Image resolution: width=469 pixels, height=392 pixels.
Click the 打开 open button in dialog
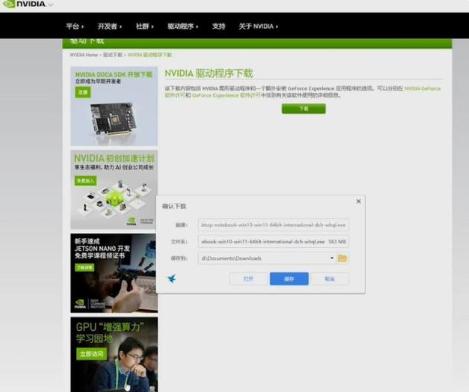[248, 279]
